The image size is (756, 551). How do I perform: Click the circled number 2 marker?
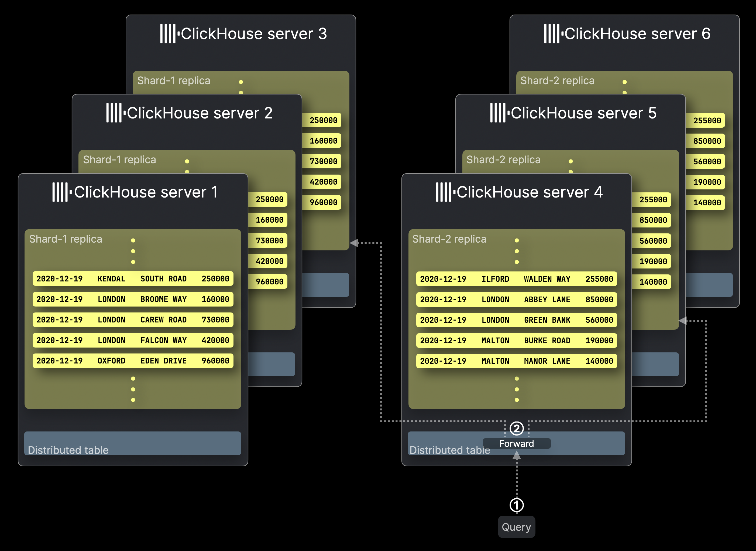click(x=516, y=428)
